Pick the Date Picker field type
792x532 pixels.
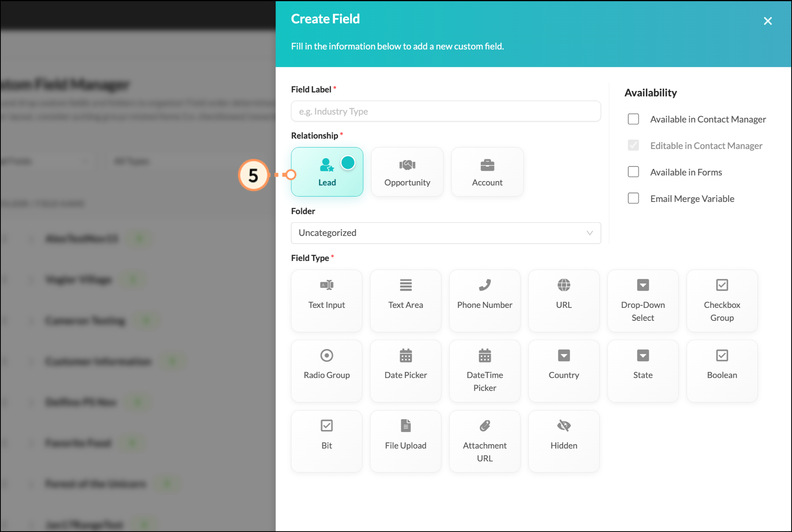tap(405, 371)
